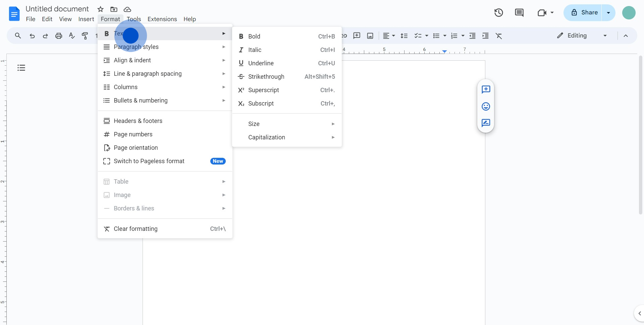
Task: Open the Editing mode dropdown
Action: click(582, 36)
